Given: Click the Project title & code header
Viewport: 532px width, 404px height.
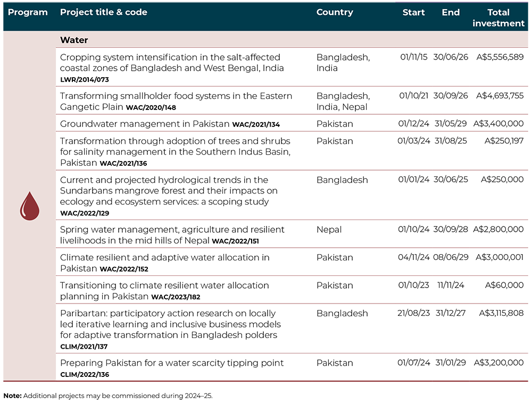Looking at the screenshot, I should tap(104, 12).
